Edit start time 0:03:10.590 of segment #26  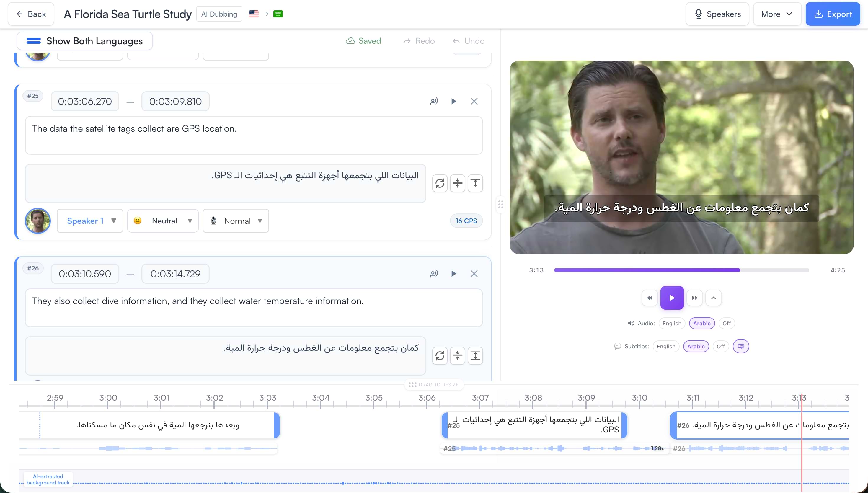click(x=85, y=274)
